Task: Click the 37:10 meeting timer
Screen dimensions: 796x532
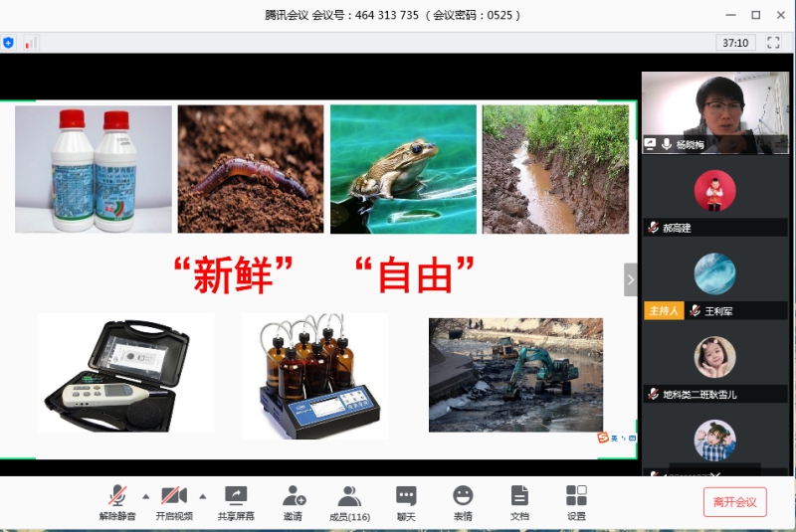Action: tap(735, 43)
